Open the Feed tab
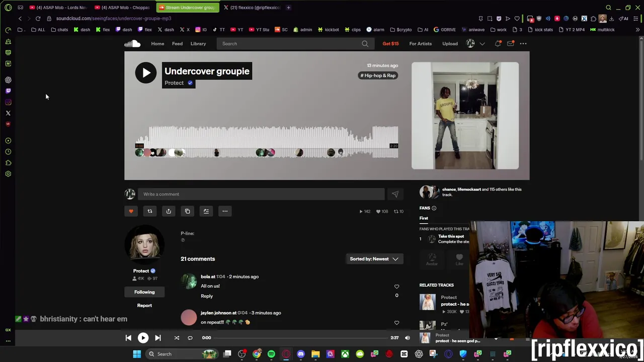Image resolution: width=644 pixels, height=362 pixels. tap(177, 44)
